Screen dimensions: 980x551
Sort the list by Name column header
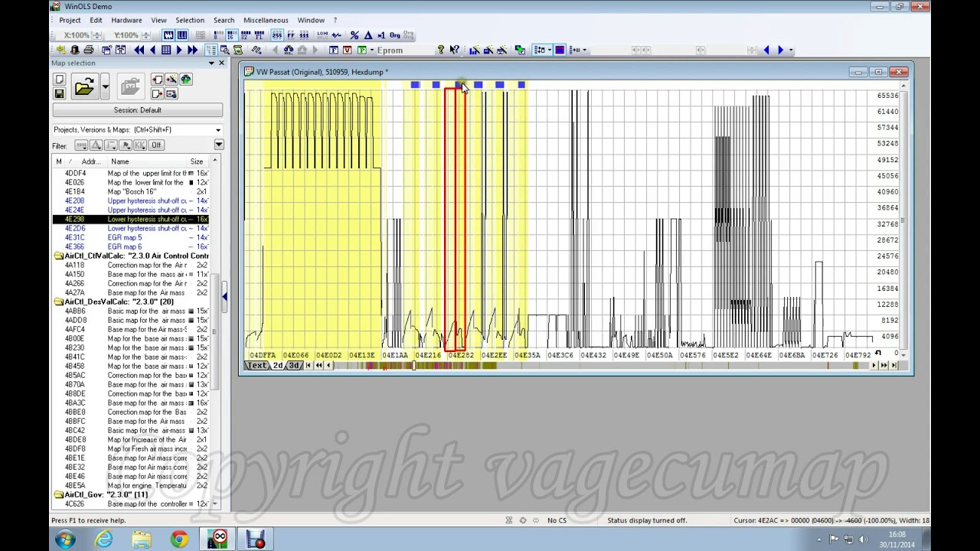tap(145, 161)
